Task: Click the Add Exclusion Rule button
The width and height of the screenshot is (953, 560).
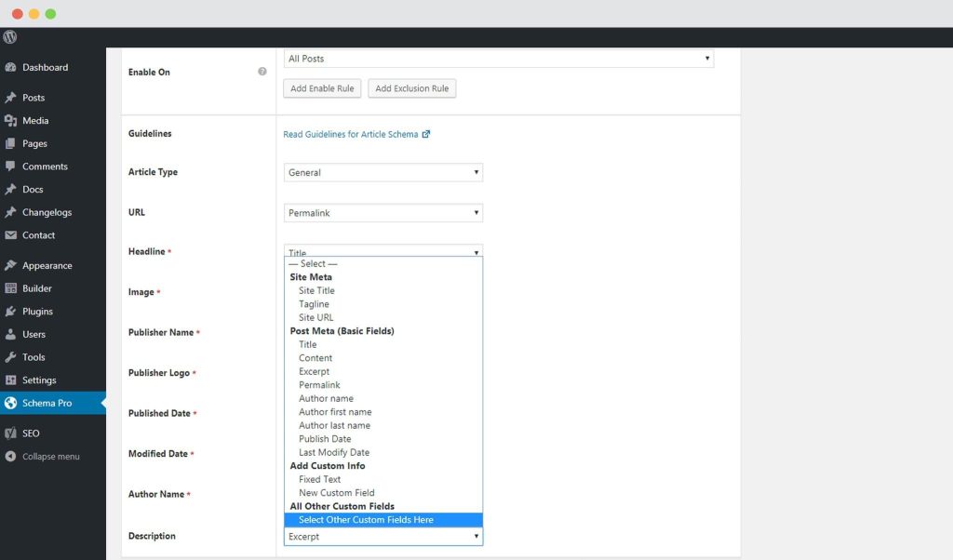Action: click(x=411, y=88)
